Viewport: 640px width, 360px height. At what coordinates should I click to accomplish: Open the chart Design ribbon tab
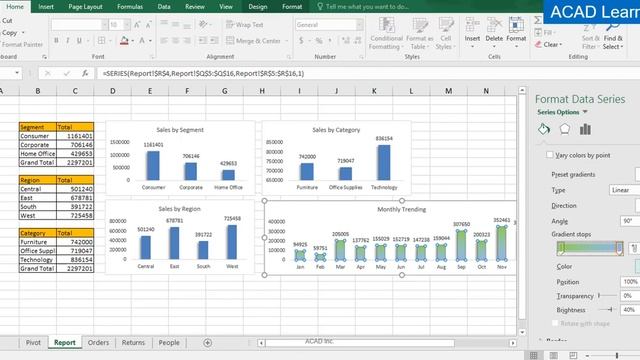[x=258, y=7]
